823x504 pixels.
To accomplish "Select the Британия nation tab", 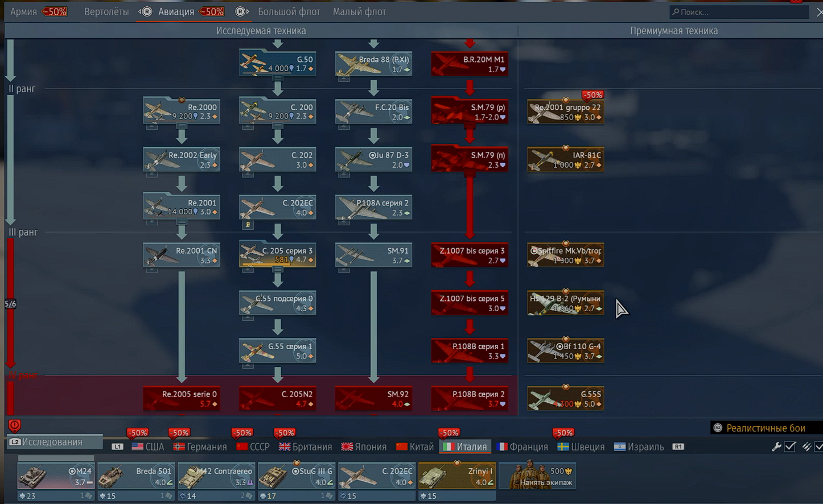I will coord(305,447).
